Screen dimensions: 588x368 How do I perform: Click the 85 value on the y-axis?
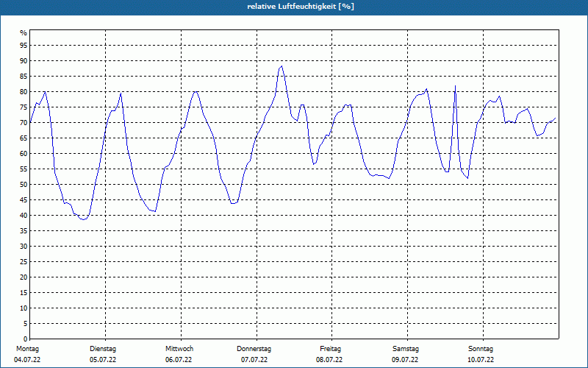click(x=24, y=77)
